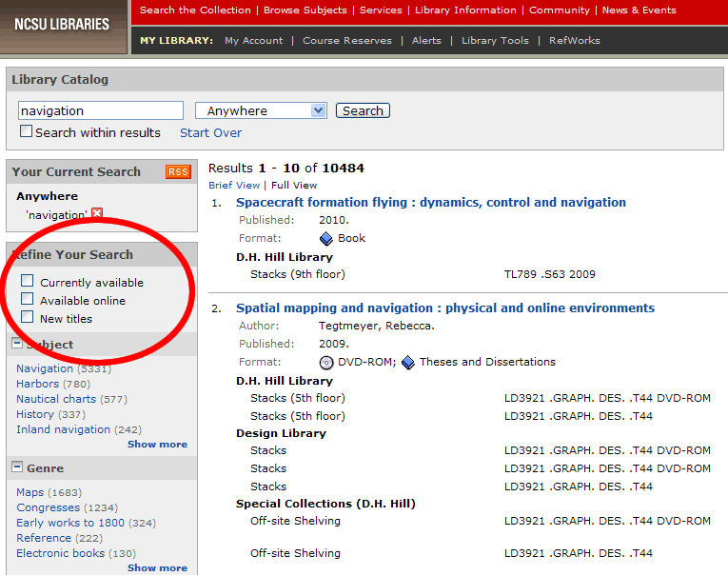Tick the New titles checkbox

(x=28, y=317)
